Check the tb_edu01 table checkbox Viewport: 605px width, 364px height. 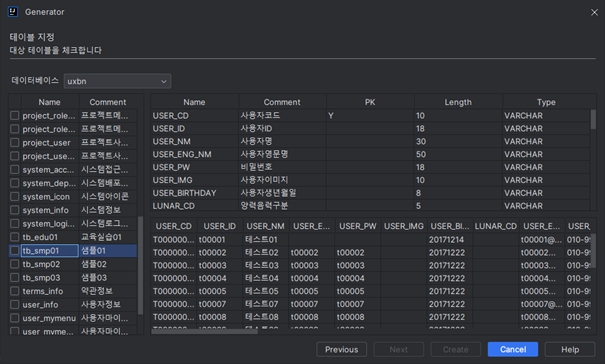point(15,237)
